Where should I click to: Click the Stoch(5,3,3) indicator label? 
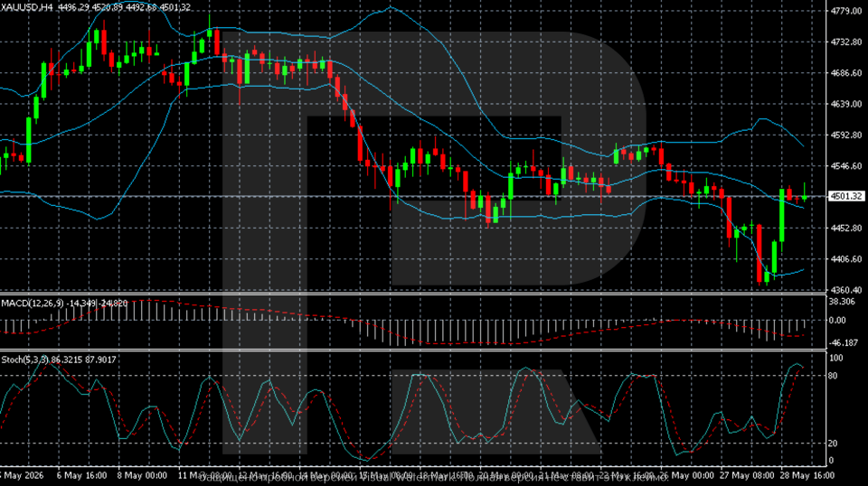click(25, 360)
